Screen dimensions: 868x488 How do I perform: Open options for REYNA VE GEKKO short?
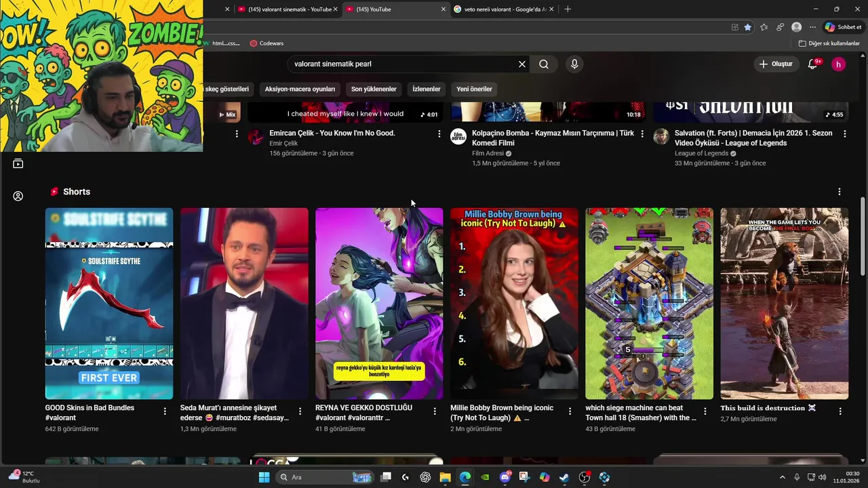pos(435,411)
